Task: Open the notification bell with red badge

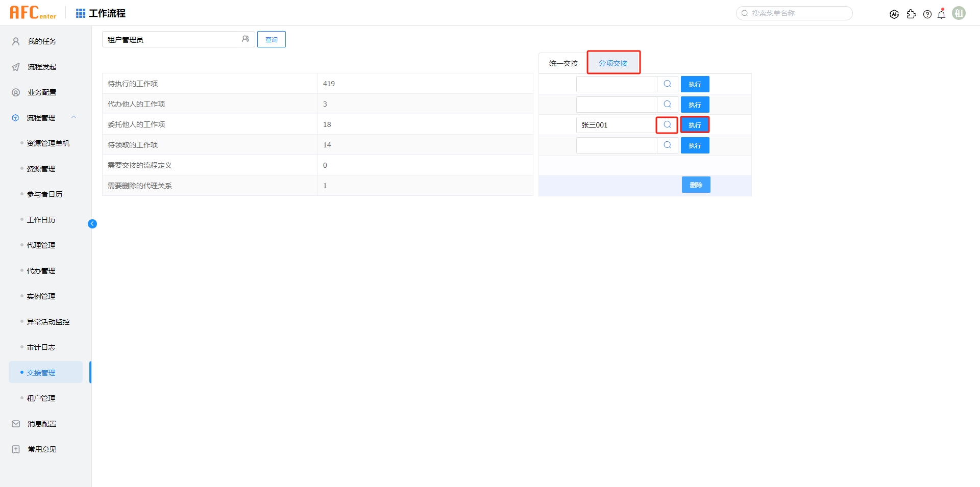Action: pyautogui.click(x=941, y=14)
